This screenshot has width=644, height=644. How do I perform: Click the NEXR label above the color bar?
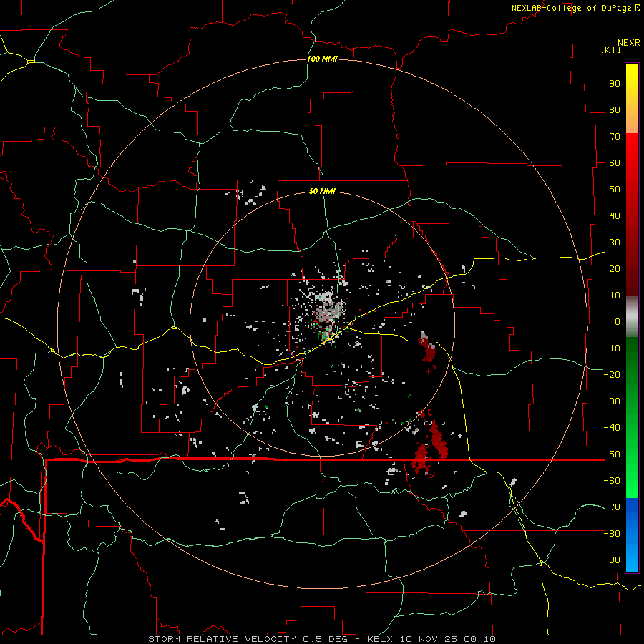click(629, 43)
